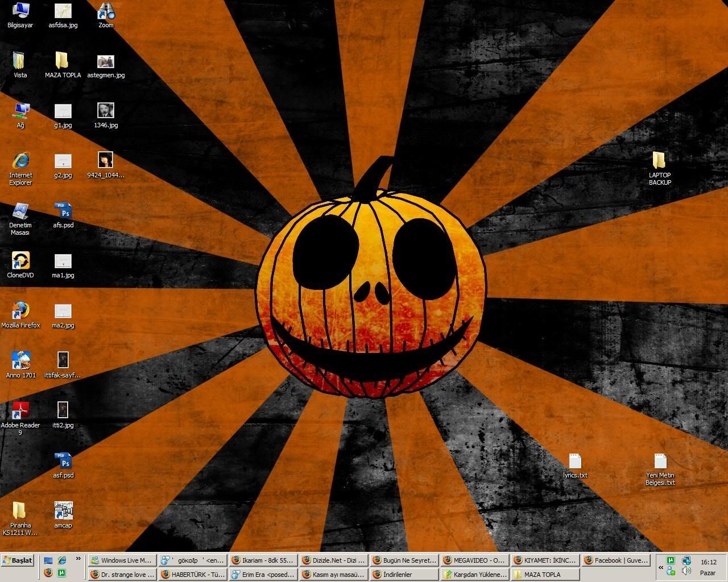Select the LAPTOP BACKUP folder
Viewport: 728px width, 582px height.
coord(659,161)
